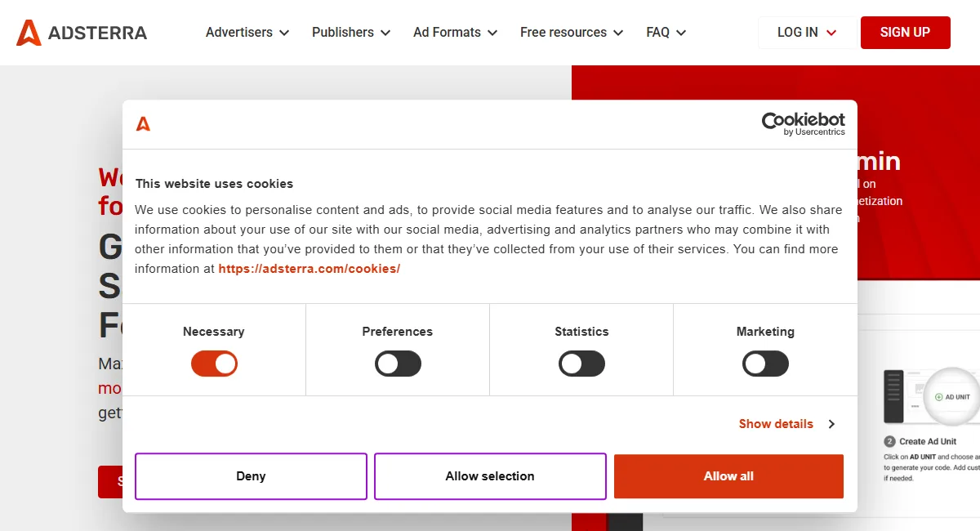Click the AD UNIT plus icon in preview

939,397
